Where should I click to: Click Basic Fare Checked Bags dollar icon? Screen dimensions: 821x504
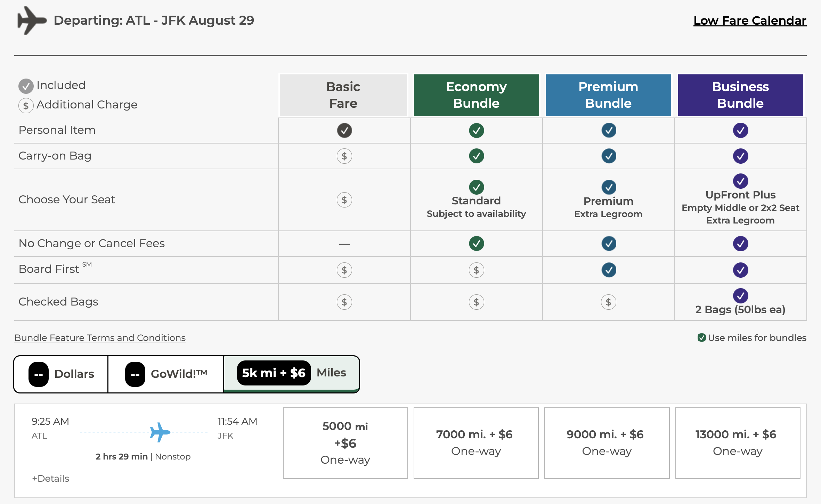tap(344, 302)
